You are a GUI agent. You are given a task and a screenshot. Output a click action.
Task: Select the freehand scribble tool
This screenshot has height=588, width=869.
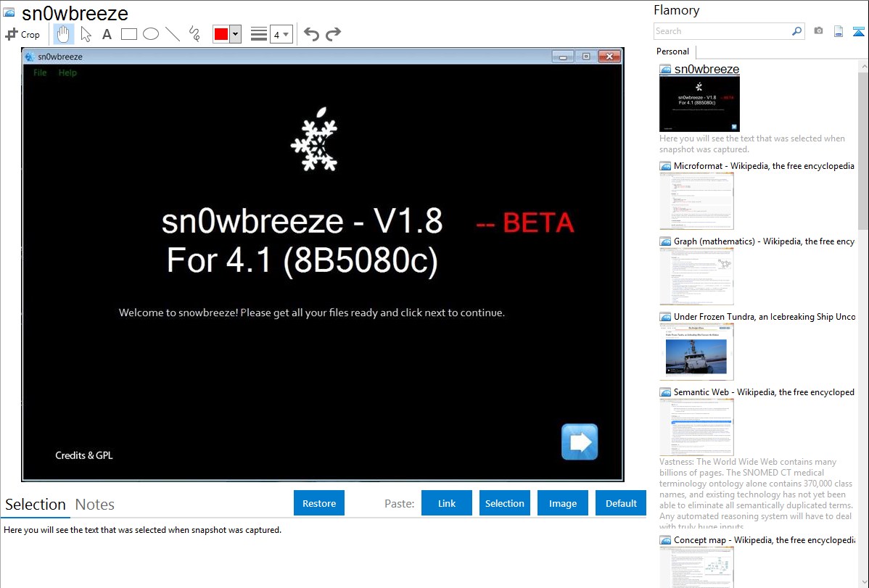pos(194,34)
